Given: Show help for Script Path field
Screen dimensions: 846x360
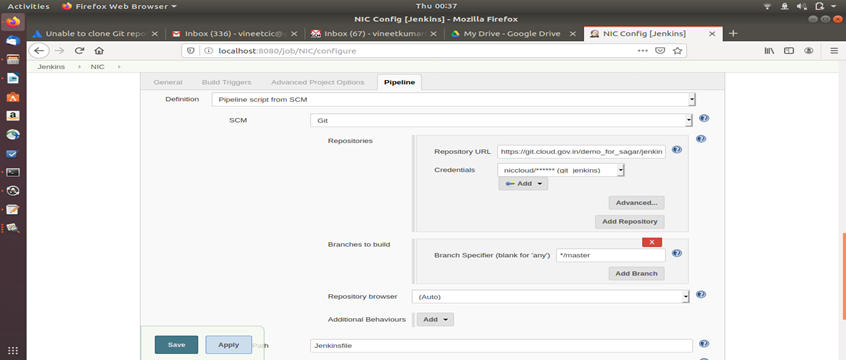Looking at the screenshot, I should [x=704, y=344].
